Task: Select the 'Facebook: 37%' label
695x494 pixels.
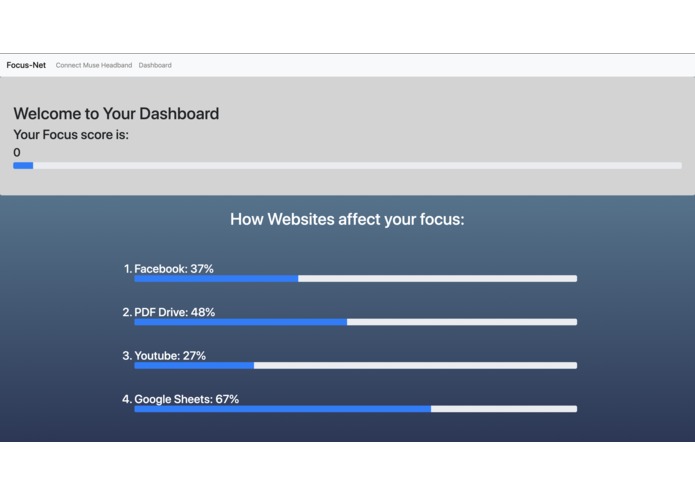Action: 174,268
